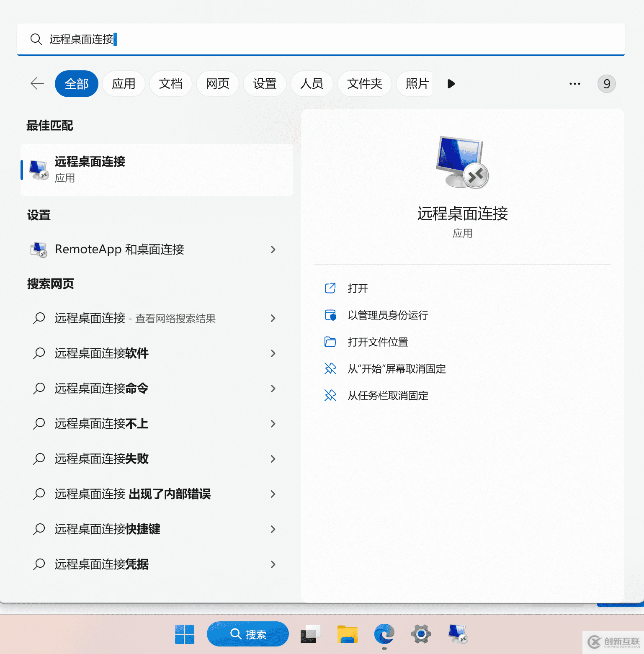The width and height of the screenshot is (644, 654).
Task: Open the 远程桌面连接 app icon in results
Action: (38, 169)
